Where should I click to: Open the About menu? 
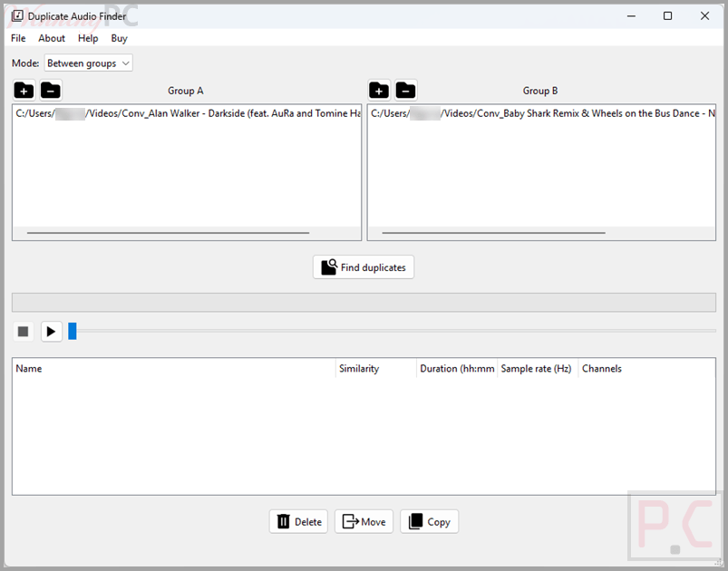[52, 39]
